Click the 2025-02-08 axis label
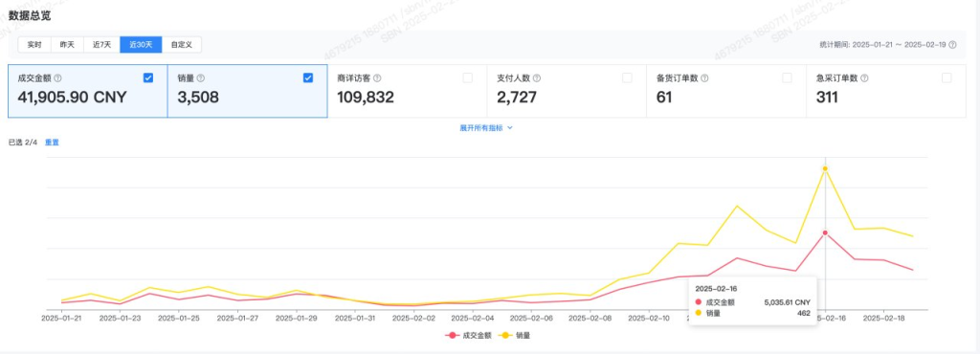Screen dimensions: 980x354 [x=590, y=318]
